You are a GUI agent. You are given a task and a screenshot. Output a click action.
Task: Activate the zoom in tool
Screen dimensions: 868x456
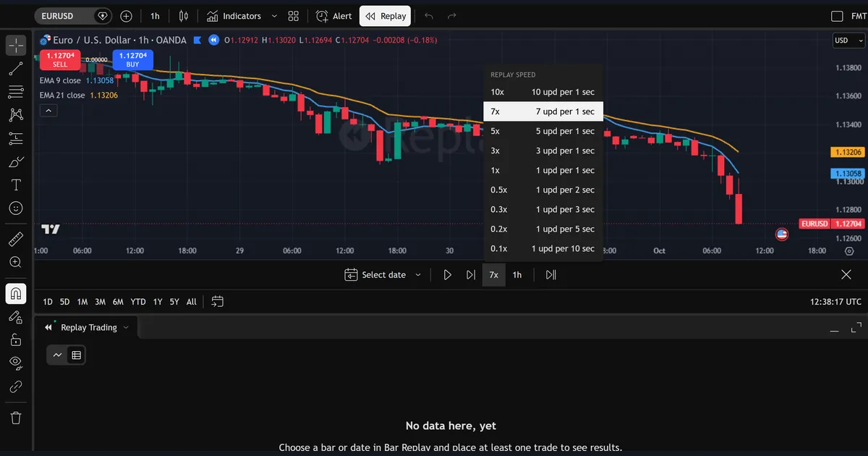16,262
